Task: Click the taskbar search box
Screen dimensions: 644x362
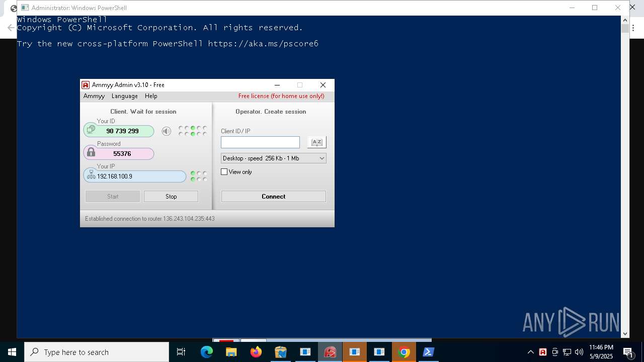Action: (97, 352)
